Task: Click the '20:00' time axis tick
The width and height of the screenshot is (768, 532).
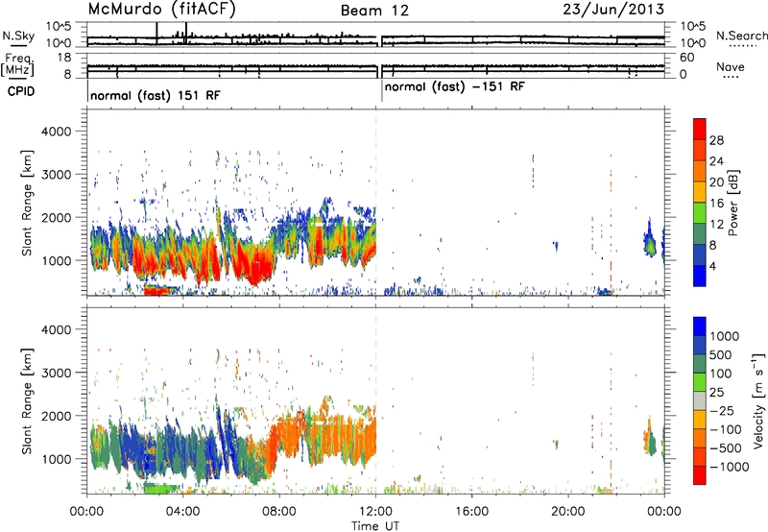Action: [x=568, y=512]
